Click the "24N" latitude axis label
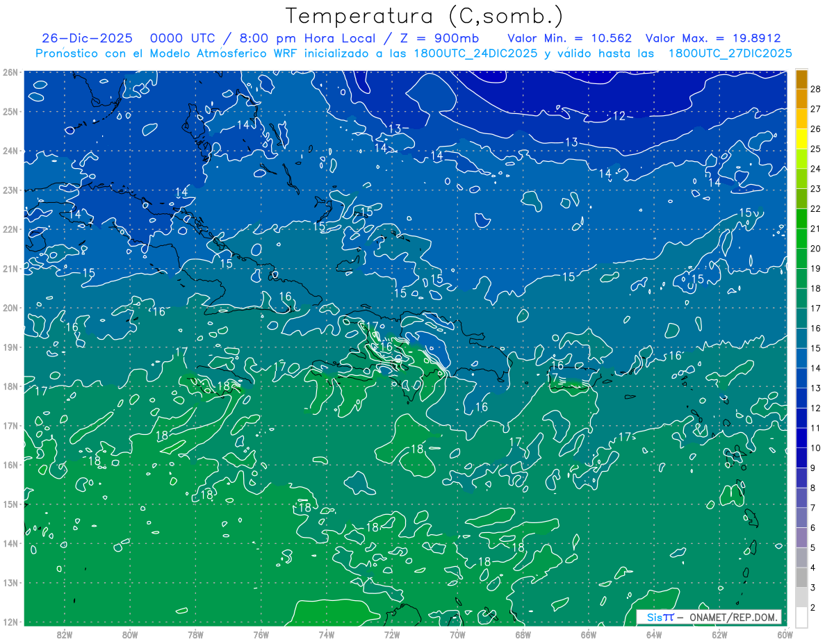 click(10, 151)
